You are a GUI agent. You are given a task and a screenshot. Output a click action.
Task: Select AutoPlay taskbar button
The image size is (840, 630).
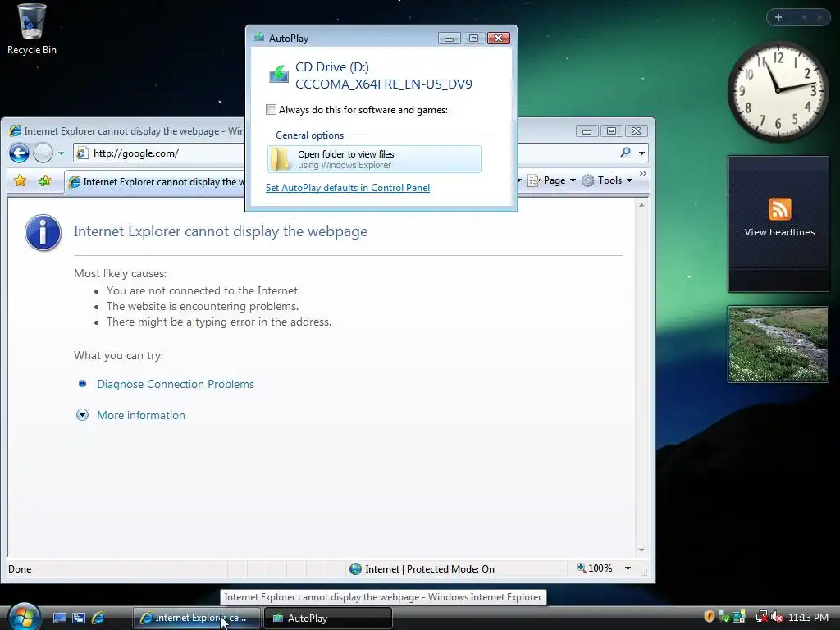click(328, 618)
